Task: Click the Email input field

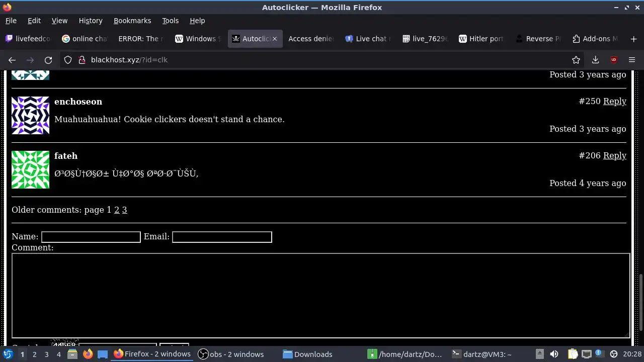Action: pos(222,237)
